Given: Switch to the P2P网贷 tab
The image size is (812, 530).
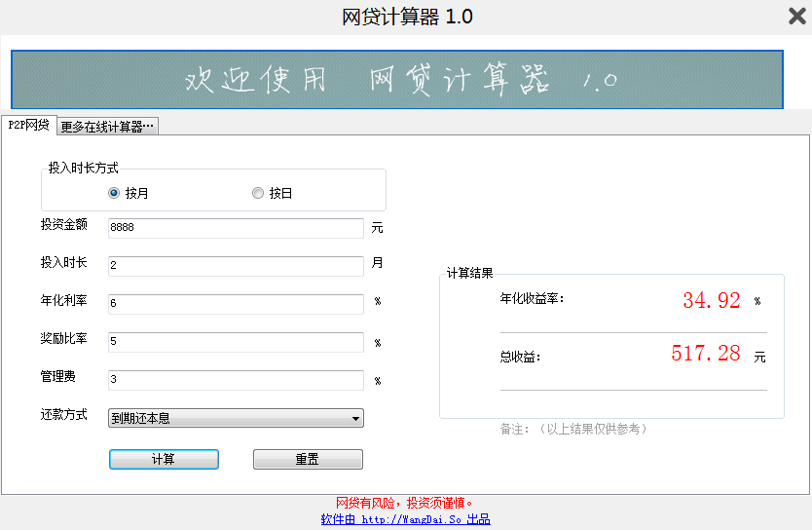Looking at the screenshot, I should pyautogui.click(x=29, y=125).
